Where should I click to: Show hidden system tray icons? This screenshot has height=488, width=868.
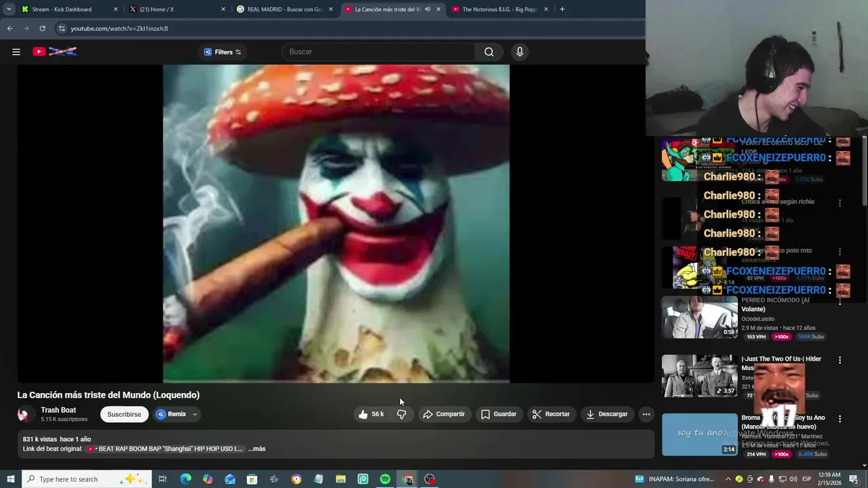[728, 479]
